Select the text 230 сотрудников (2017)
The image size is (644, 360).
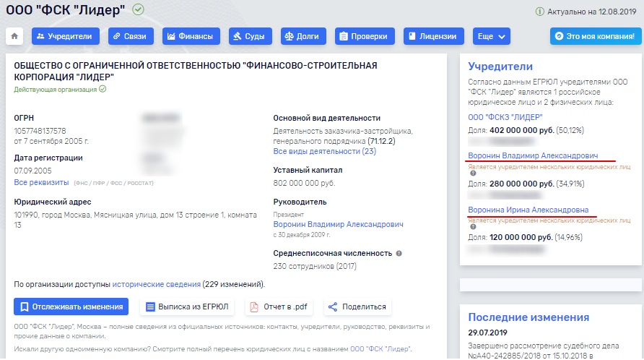coord(315,266)
